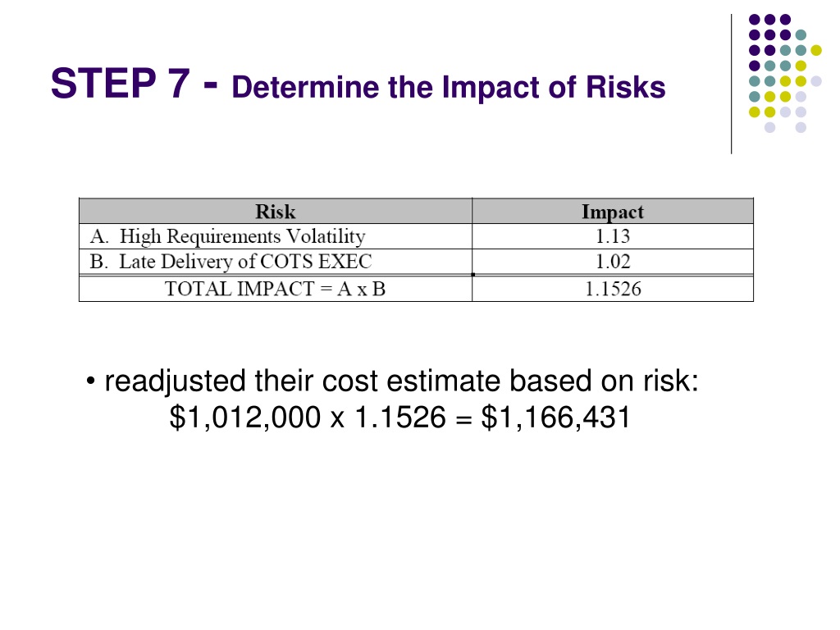Click the Risk column header
The width and height of the screenshot is (840, 630).
coord(276,211)
